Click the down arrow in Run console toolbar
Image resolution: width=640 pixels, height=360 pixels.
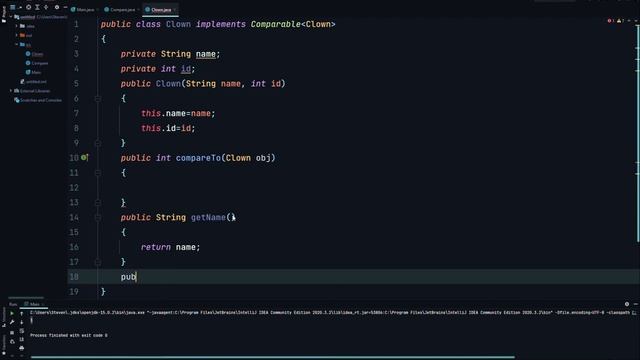coord(22,322)
